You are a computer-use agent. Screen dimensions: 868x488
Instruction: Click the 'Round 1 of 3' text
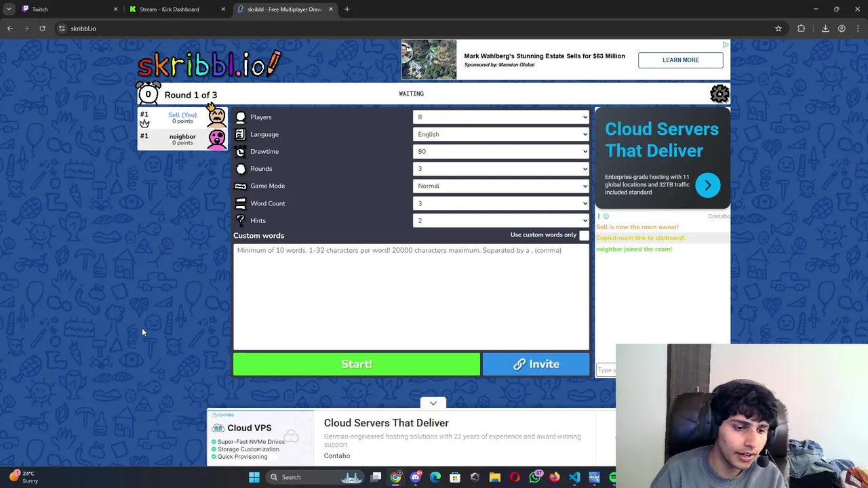coord(191,95)
